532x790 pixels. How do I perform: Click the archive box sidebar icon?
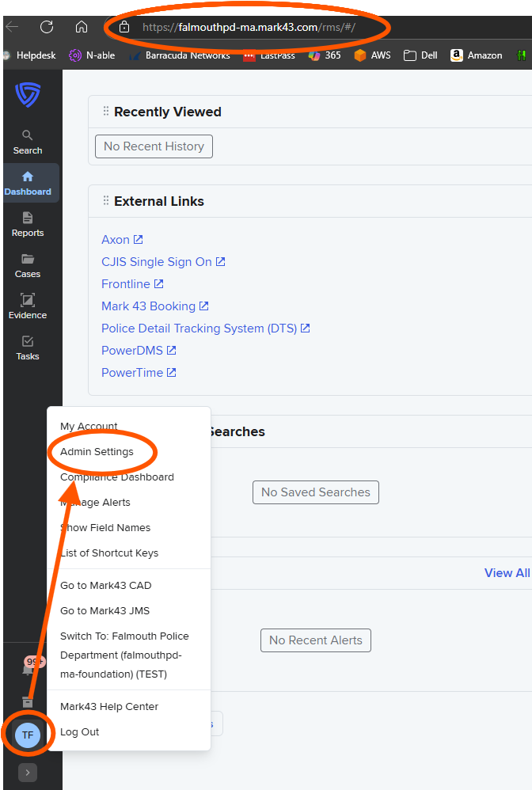pyautogui.click(x=28, y=701)
